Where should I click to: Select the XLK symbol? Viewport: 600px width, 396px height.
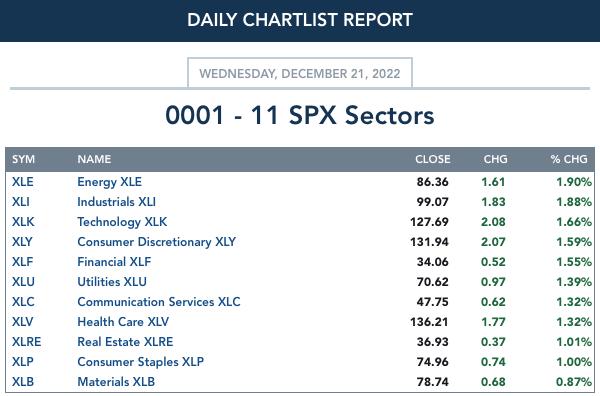pyautogui.click(x=23, y=222)
